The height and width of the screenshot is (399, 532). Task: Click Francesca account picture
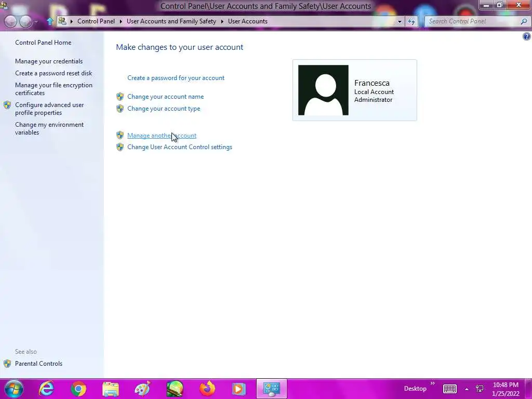323,90
